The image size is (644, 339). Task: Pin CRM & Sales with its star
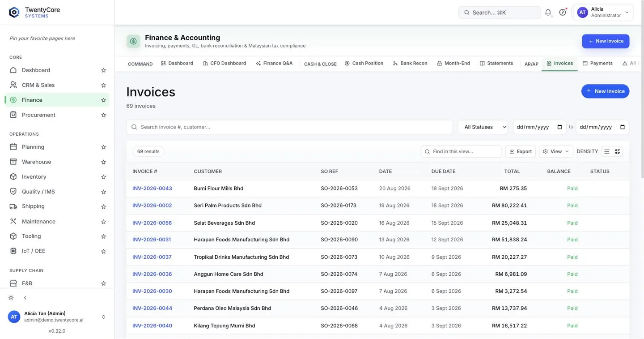(103, 85)
